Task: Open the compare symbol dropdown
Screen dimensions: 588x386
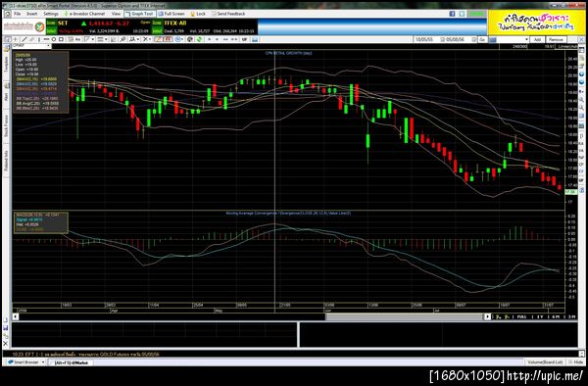Action: coord(526,39)
